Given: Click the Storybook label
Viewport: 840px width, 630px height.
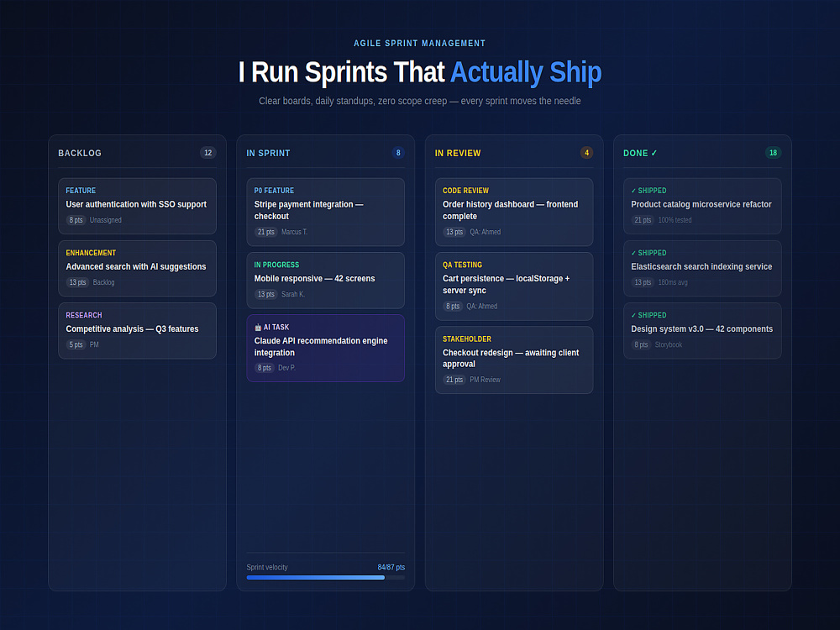Looking at the screenshot, I should tap(669, 344).
